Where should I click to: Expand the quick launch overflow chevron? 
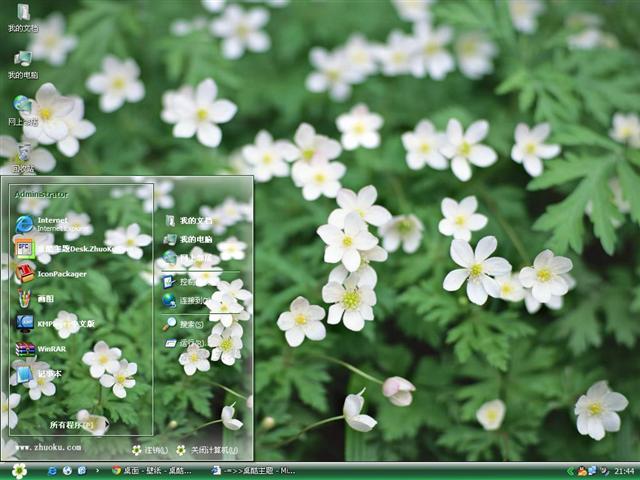pyautogui.click(x=97, y=471)
